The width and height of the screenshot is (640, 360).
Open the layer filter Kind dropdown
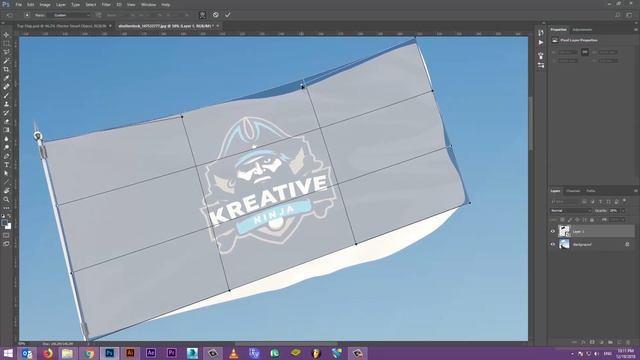565,201
